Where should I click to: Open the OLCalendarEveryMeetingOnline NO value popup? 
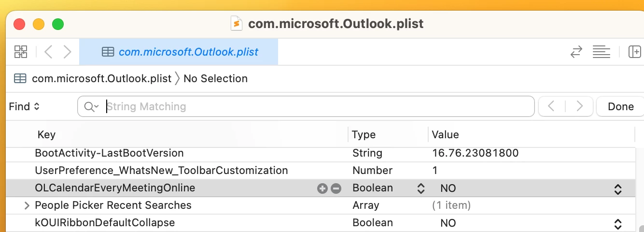(x=617, y=188)
